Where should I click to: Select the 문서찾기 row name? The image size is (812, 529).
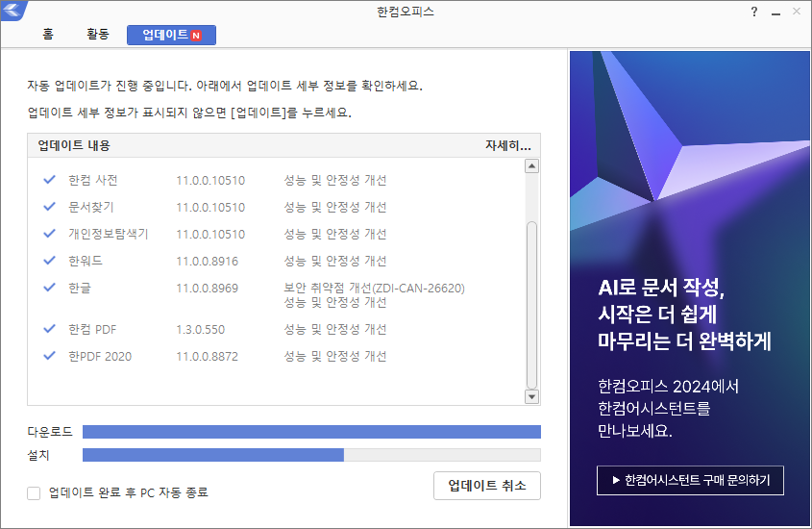(91, 207)
